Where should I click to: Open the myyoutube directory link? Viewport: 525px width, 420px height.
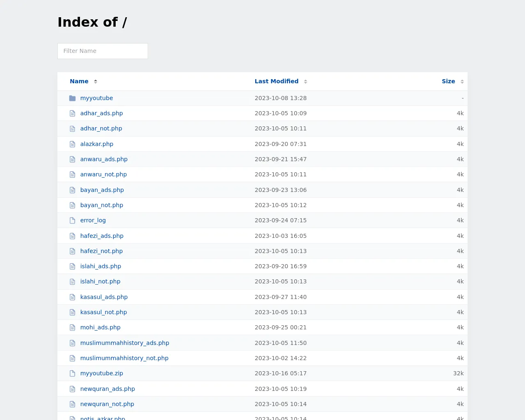click(x=96, y=98)
